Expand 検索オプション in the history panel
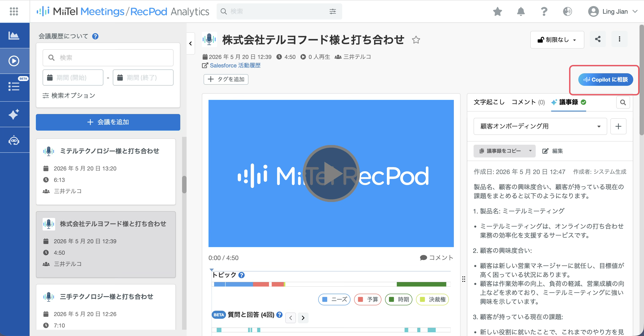 pos(69,96)
